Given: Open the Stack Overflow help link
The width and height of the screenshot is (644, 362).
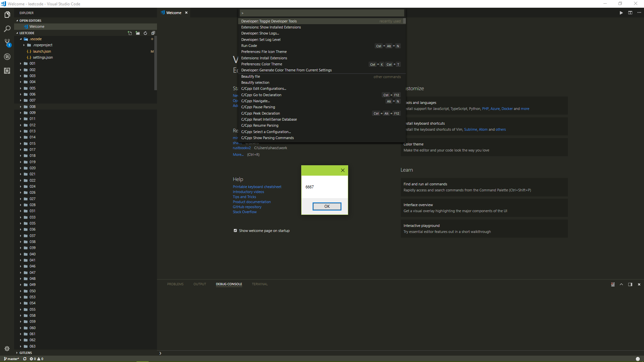Looking at the screenshot, I should (x=244, y=212).
